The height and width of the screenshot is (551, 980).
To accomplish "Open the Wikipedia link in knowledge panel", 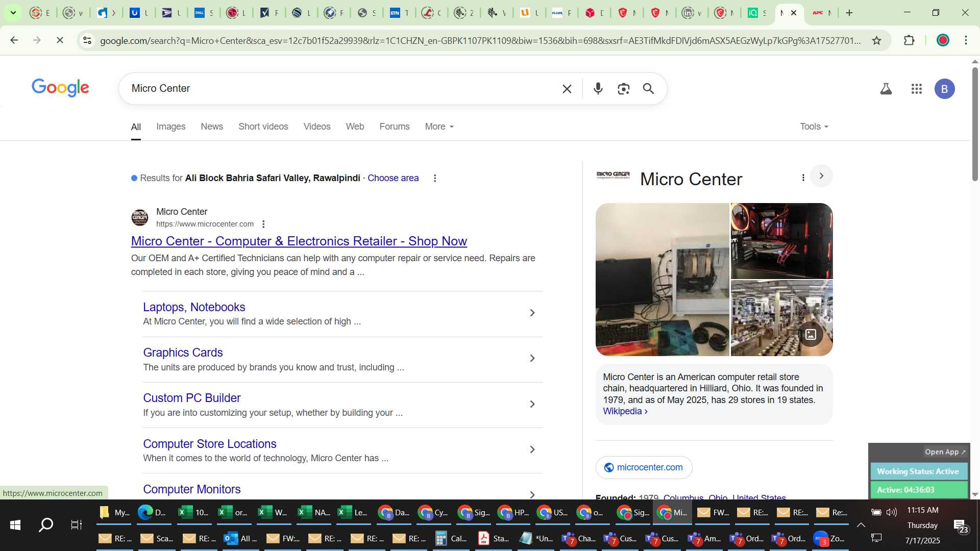I will [625, 411].
